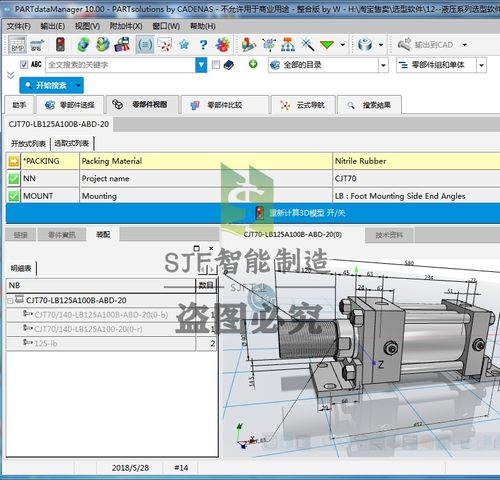Open the 全部的目录 catalog dropdown
This screenshot has height=480, width=500.
(x=383, y=65)
